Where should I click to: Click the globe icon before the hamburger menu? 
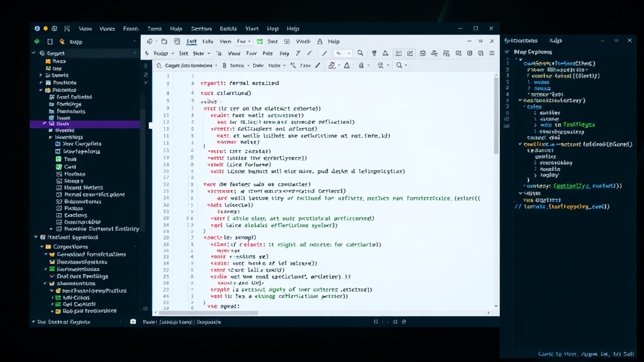tap(480, 53)
